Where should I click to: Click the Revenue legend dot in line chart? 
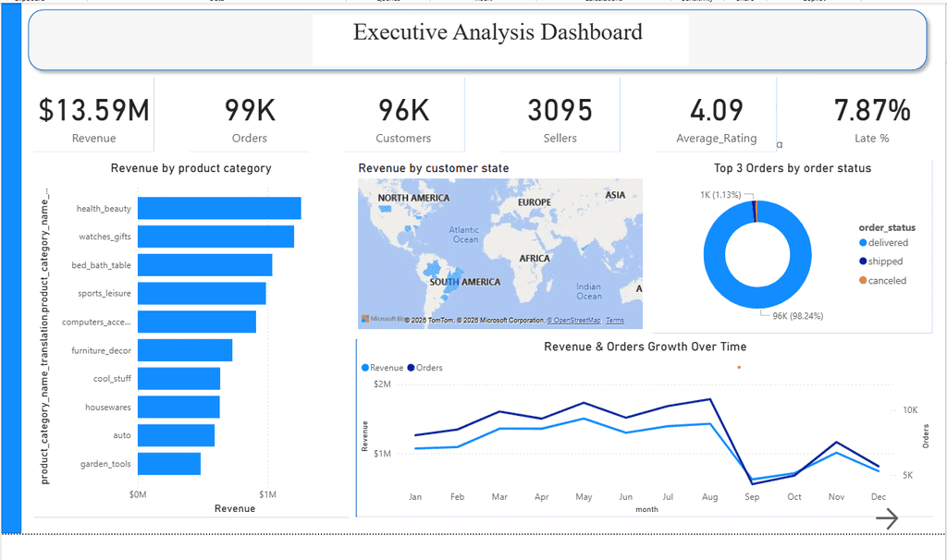coord(364,368)
